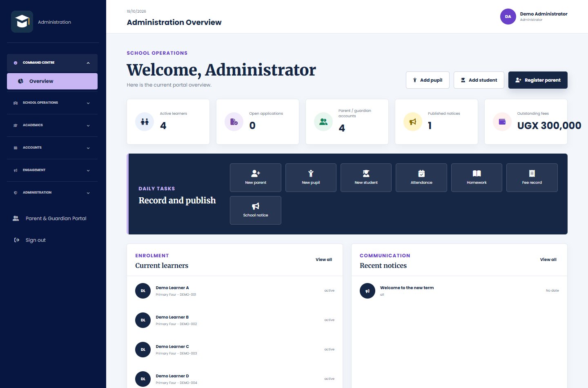The height and width of the screenshot is (388, 588).
Task: Select the Demo Learner B name
Action: (x=172, y=317)
